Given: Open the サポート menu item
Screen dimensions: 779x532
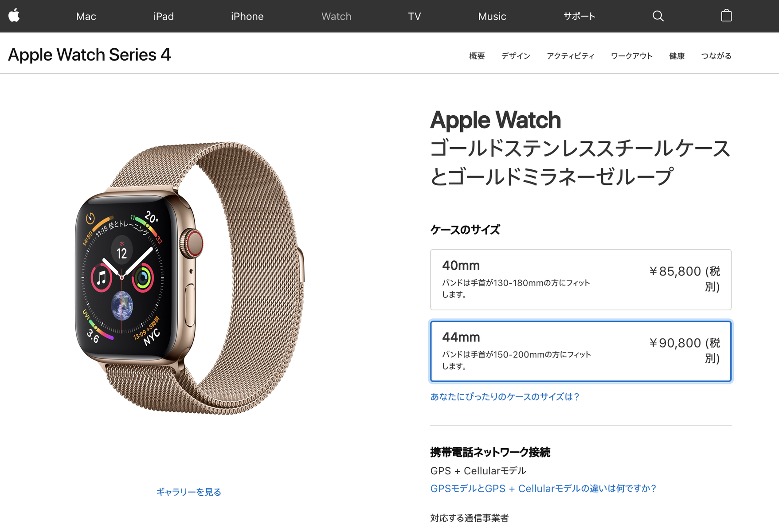Looking at the screenshot, I should (579, 16).
